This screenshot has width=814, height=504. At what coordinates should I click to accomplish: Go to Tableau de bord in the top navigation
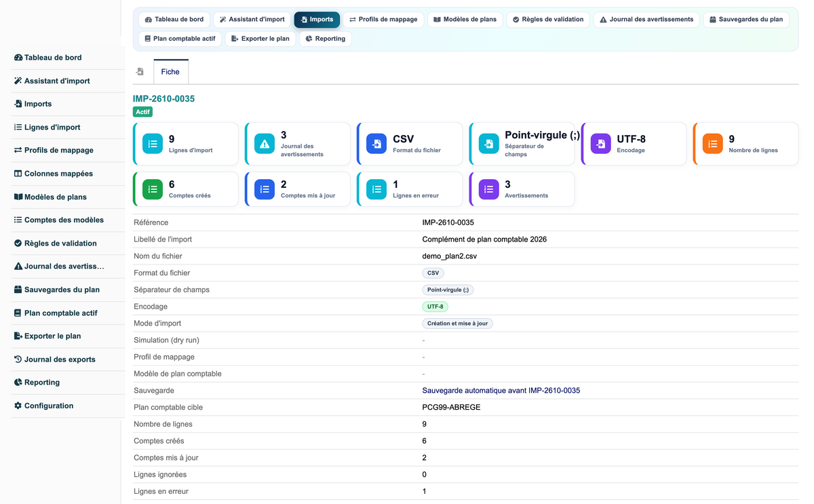click(x=174, y=20)
